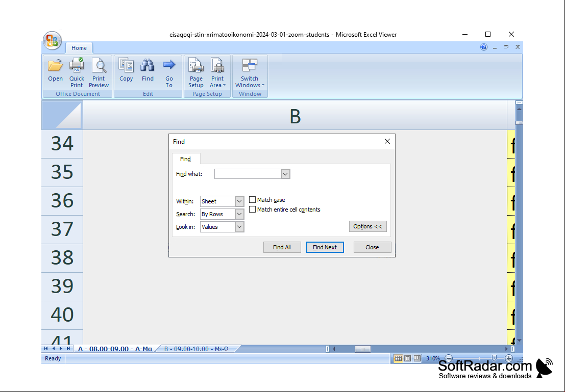Select row 36 header
Screen dimensions: 565x392
62,201
